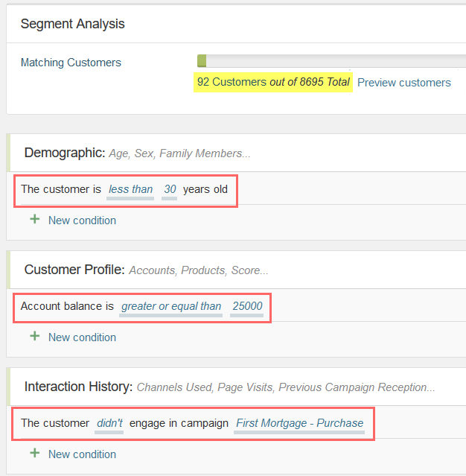This screenshot has height=476, width=466.
Task: Click the Matching Customers label
Action: pyautogui.click(x=71, y=63)
